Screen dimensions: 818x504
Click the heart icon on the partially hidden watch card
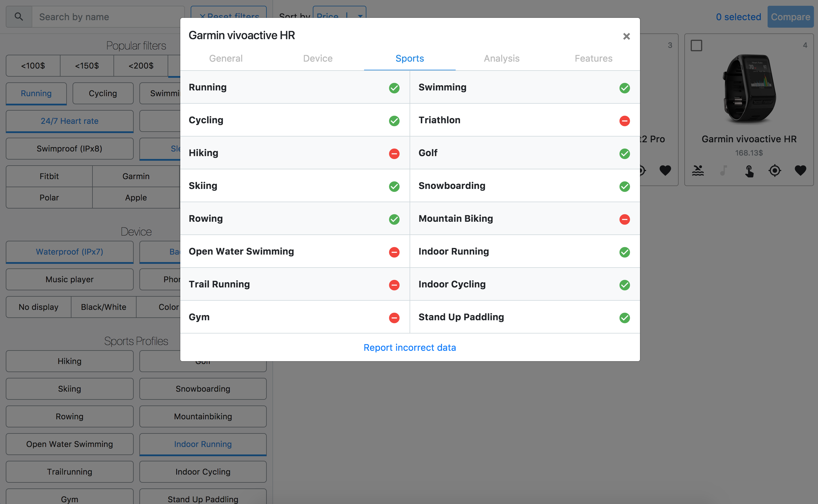[665, 171]
